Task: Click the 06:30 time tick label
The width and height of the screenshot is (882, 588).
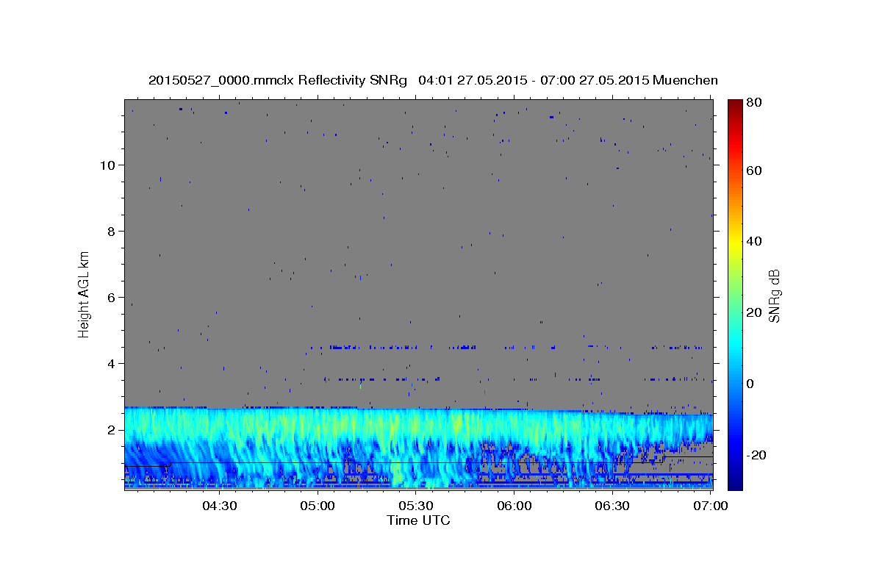Action: (612, 506)
